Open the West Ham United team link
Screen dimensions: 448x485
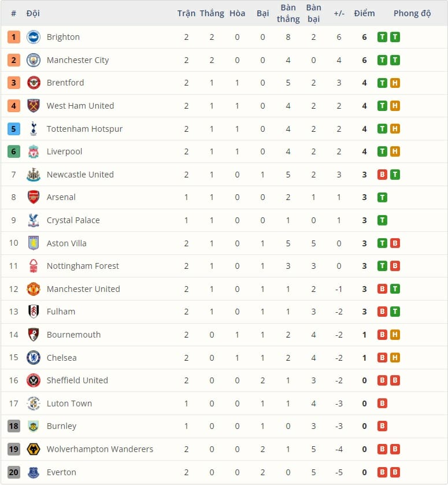point(80,106)
